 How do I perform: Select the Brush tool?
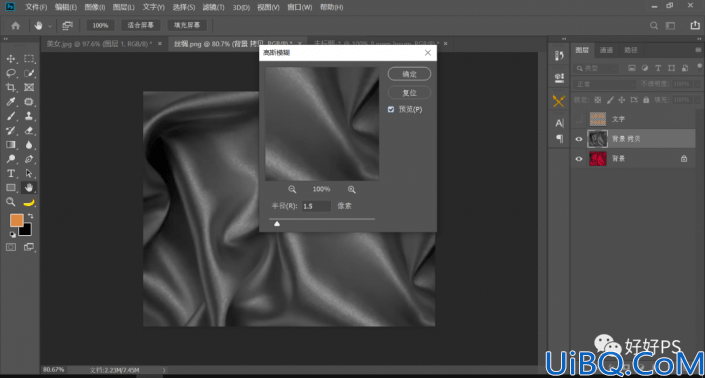(x=11, y=116)
